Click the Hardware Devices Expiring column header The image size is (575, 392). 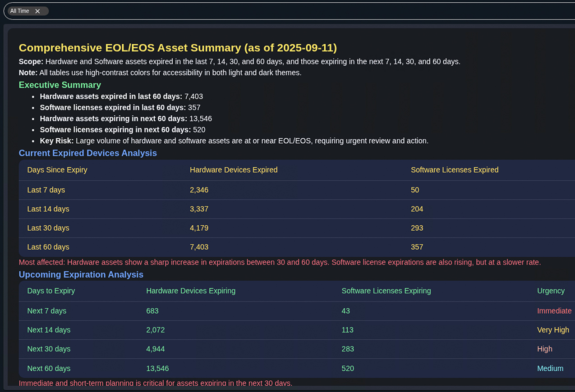(x=191, y=291)
